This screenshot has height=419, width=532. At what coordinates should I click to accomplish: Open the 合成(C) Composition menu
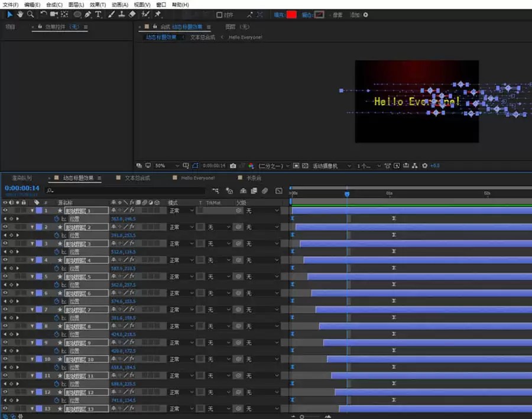pos(54,5)
